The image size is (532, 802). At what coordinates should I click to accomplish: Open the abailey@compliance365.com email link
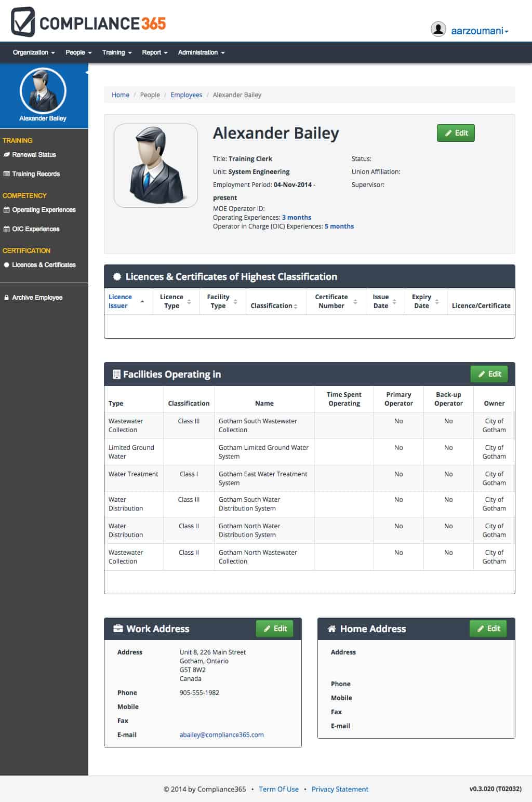[221, 735]
